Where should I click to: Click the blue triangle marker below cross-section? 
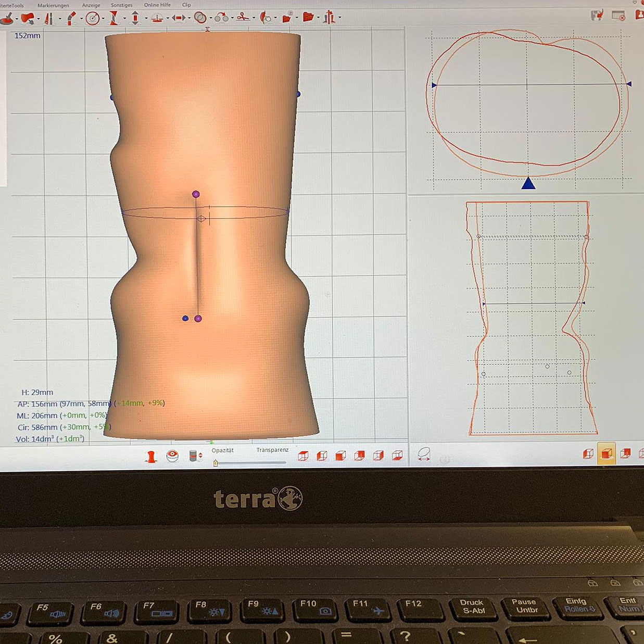click(x=528, y=183)
